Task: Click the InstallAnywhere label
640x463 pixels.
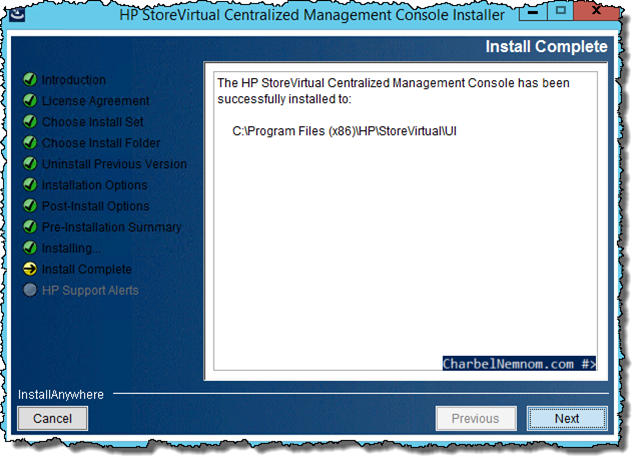Action: click(61, 394)
